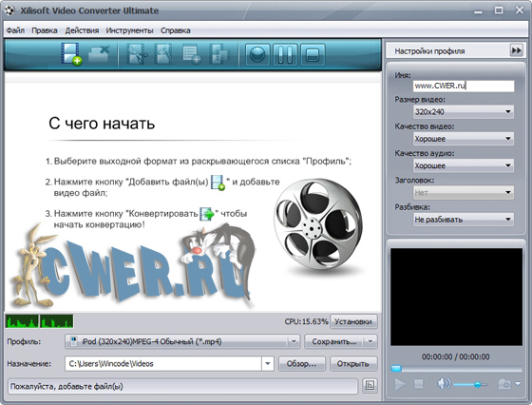This screenshot has width=532, height=405.
Task: Mute the preview speaker icon
Action: (444, 384)
